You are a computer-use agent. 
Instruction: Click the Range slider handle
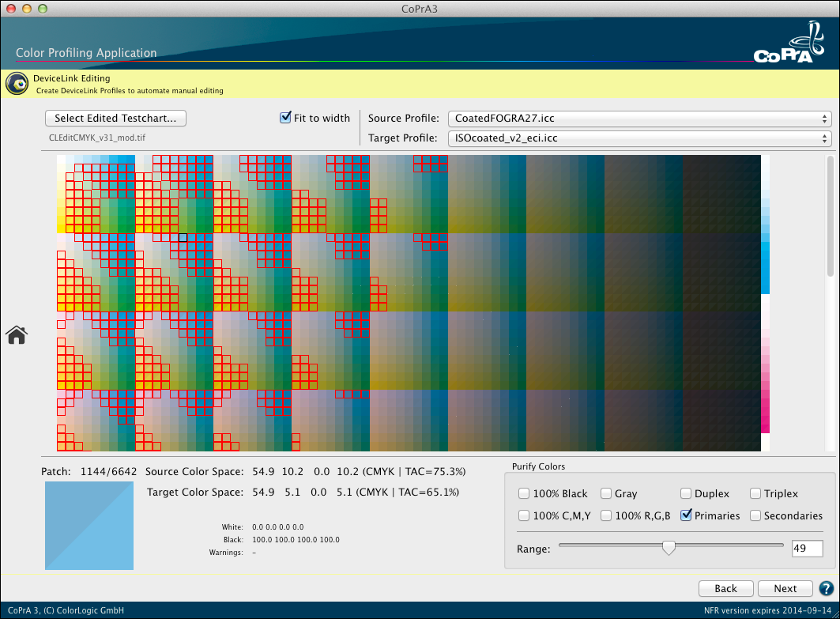tap(669, 547)
